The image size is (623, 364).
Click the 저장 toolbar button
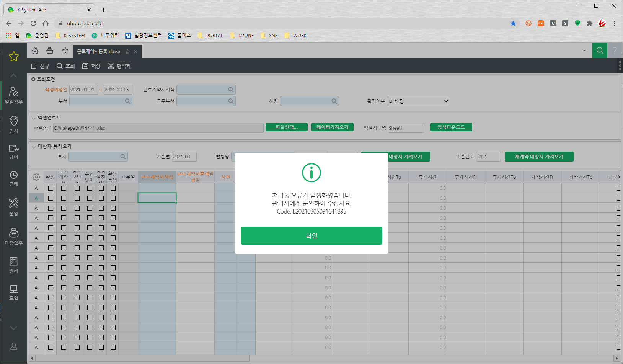(x=91, y=66)
